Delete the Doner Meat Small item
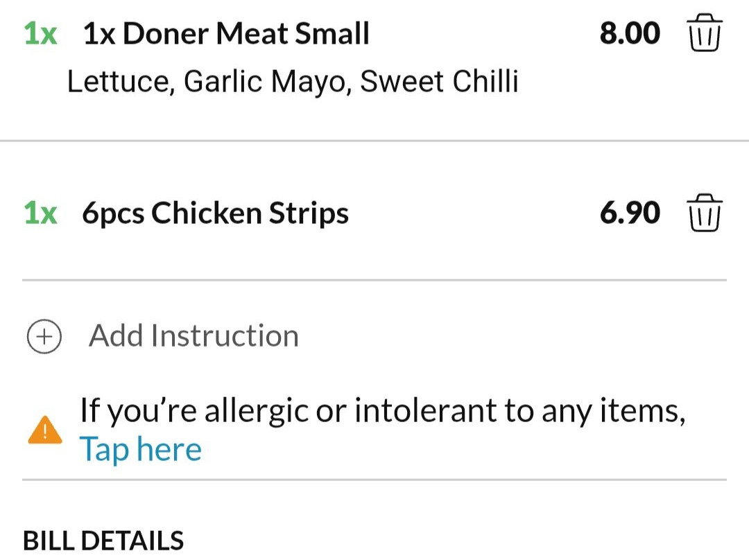Viewport: 749px width, 560px height. [x=705, y=33]
